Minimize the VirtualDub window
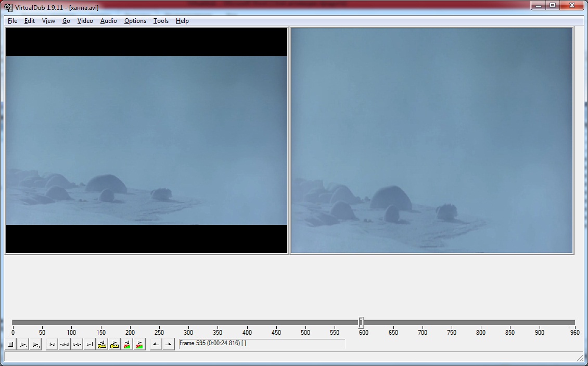588x366 pixels. pyautogui.click(x=539, y=6)
